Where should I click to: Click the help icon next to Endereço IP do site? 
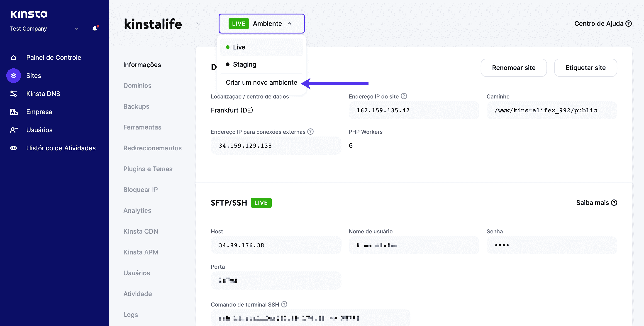[x=404, y=96]
